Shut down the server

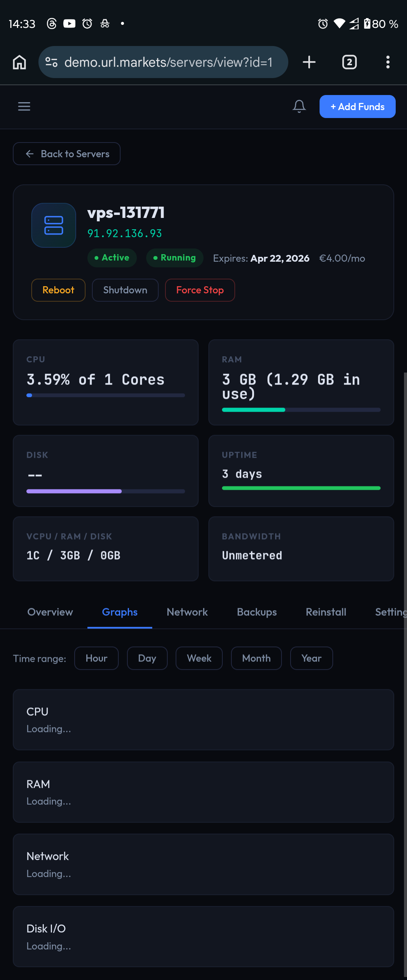125,290
